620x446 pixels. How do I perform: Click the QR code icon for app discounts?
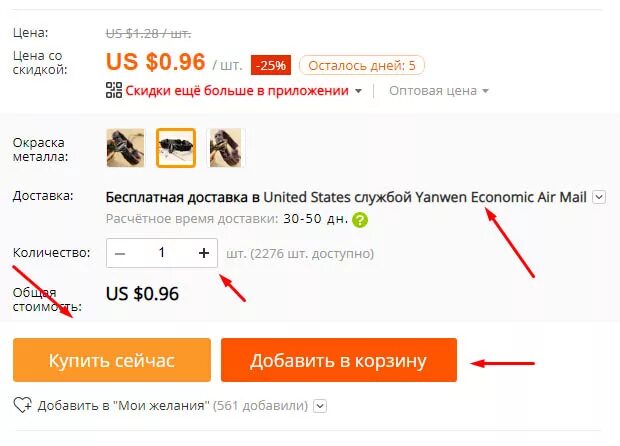pos(114,90)
